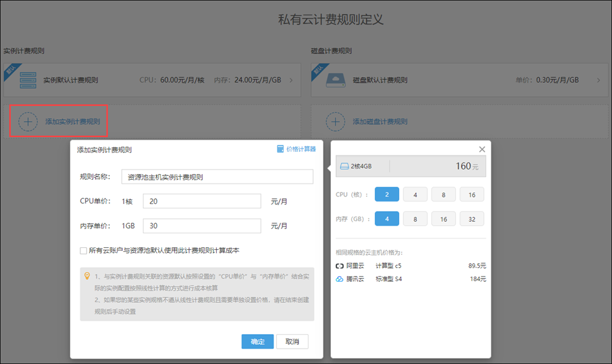This screenshot has width=612, height=364.
Task: Cancel the add rule dialog
Action: 292,342
